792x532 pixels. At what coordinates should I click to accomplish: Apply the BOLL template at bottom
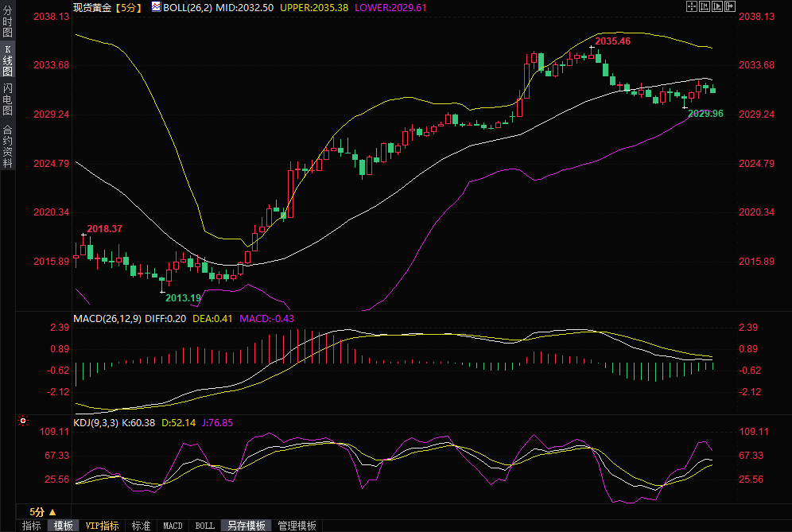(x=204, y=526)
